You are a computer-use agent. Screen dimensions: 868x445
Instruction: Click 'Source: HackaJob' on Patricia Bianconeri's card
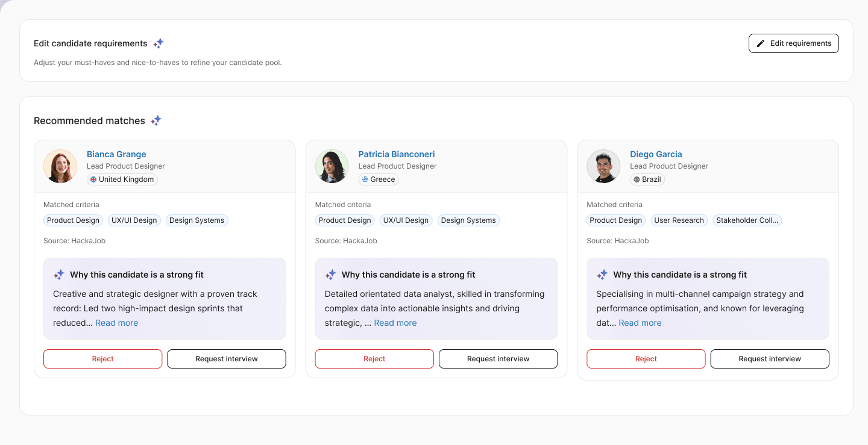(346, 241)
